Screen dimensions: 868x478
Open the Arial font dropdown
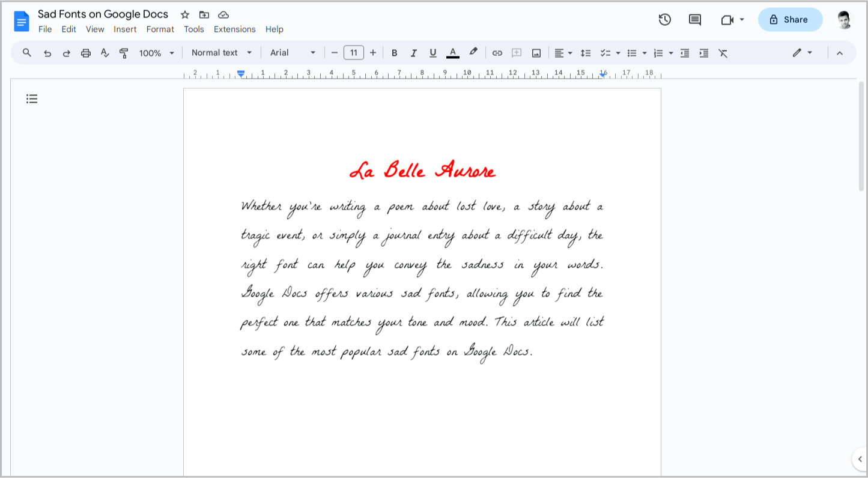pos(293,53)
